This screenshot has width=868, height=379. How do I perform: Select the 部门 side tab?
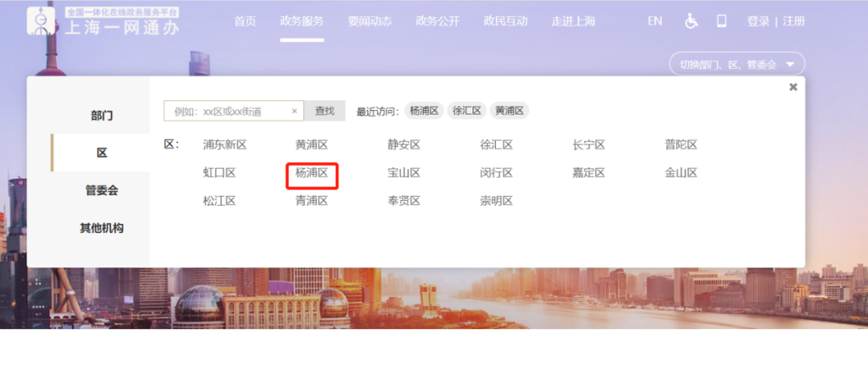(x=101, y=116)
